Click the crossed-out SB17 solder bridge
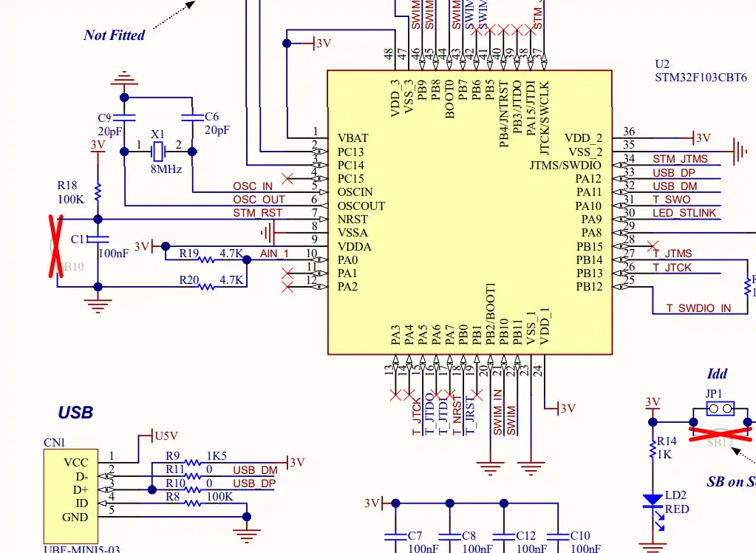The height and width of the screenshot is (553, 756). coord(721,435)
